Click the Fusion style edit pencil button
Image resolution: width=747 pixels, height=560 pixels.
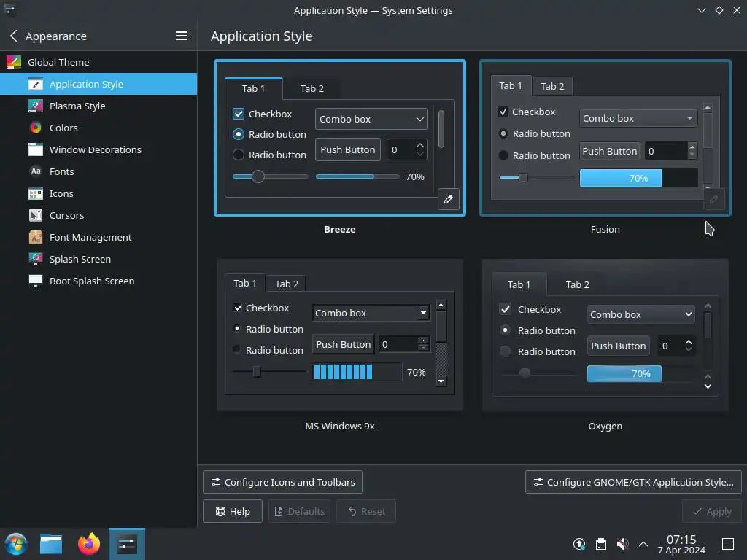(713, 199)
